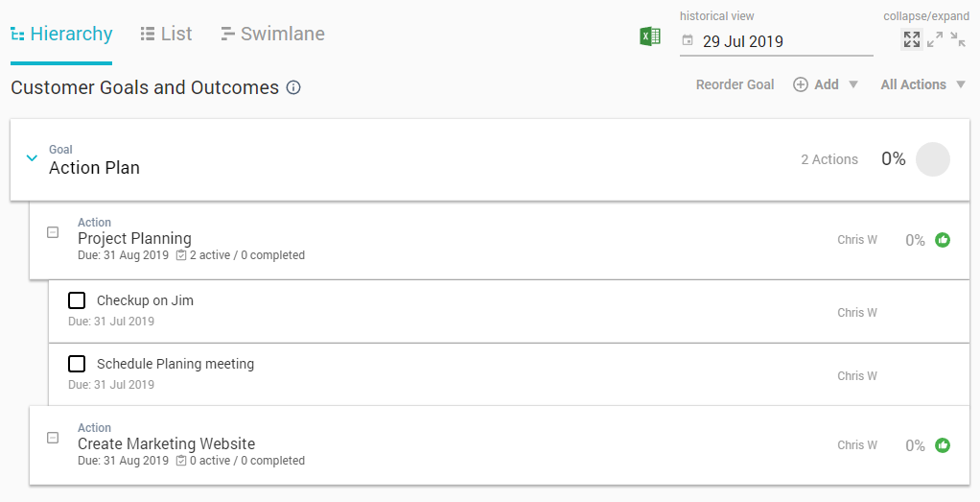Image resolution: width=980 pixels, height=502 pixels.
Task: Click the Reorder Goal button
Action: [735, 84]
